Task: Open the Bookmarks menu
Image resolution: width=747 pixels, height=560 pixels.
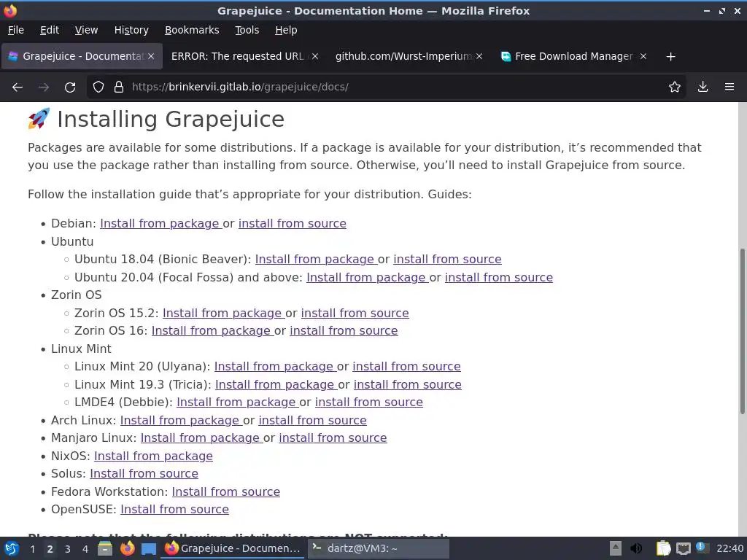Action: [x=192, y=30]
